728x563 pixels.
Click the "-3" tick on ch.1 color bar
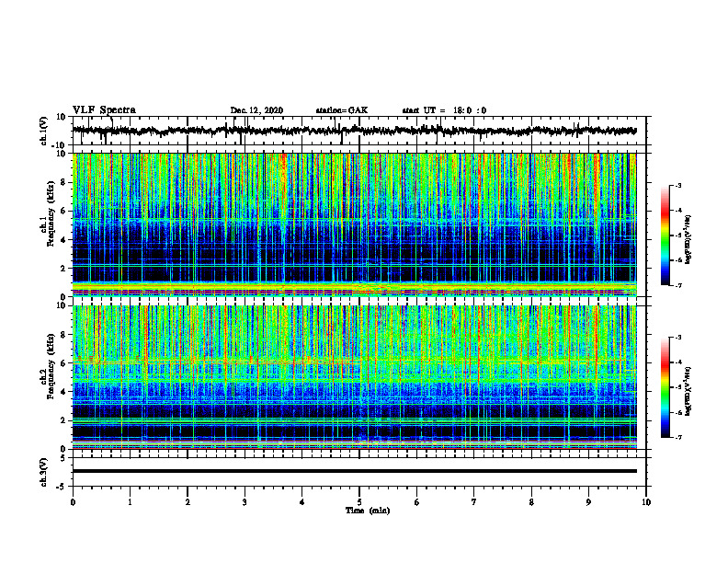coord(677,186)
